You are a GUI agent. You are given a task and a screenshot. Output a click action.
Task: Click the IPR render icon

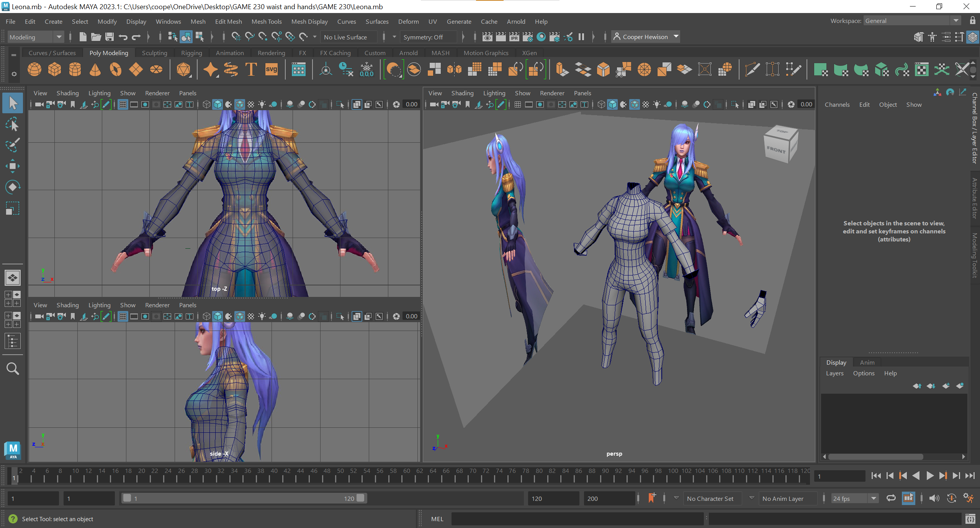tap(514, 37)
